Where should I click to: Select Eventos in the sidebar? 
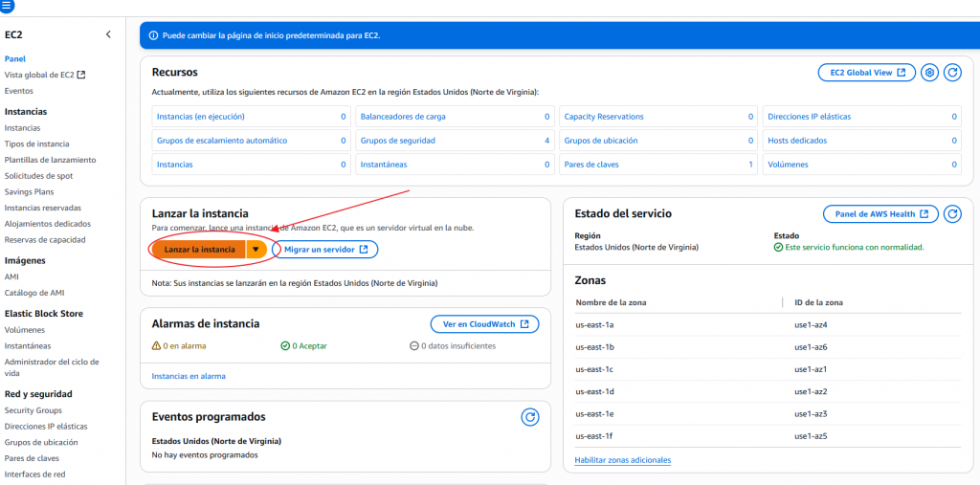tap(19, 91)
